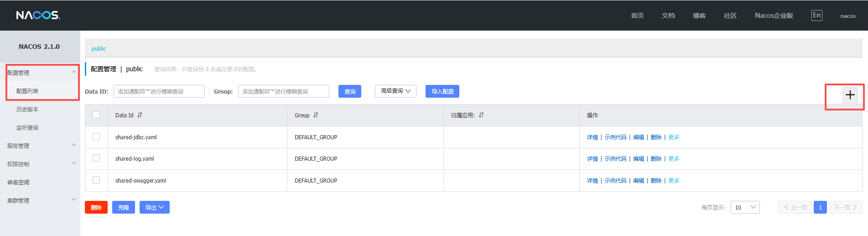Click 删除 link for shared-log.yaml
Viewport: 868px width, 236px height.
[656, 159]
